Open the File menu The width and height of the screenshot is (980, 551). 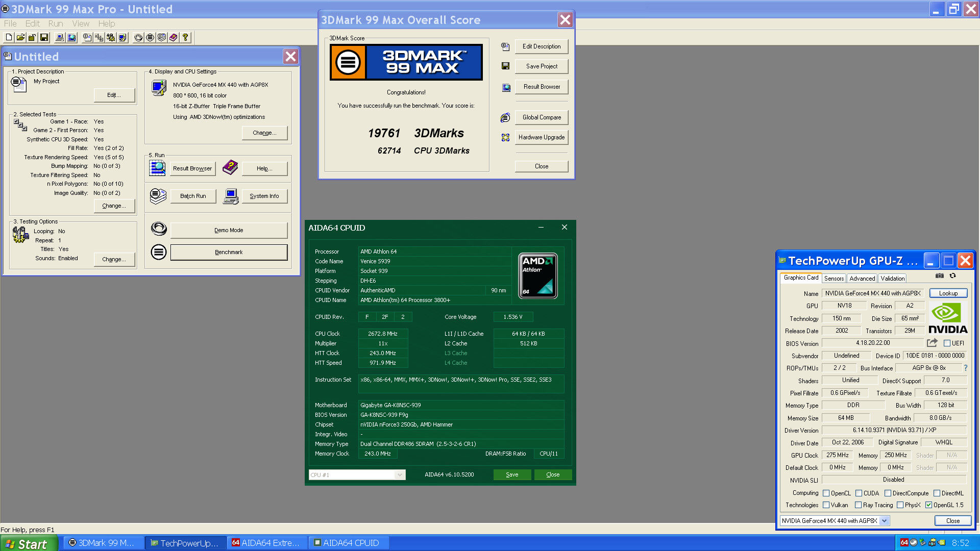[x=10, y=23]
